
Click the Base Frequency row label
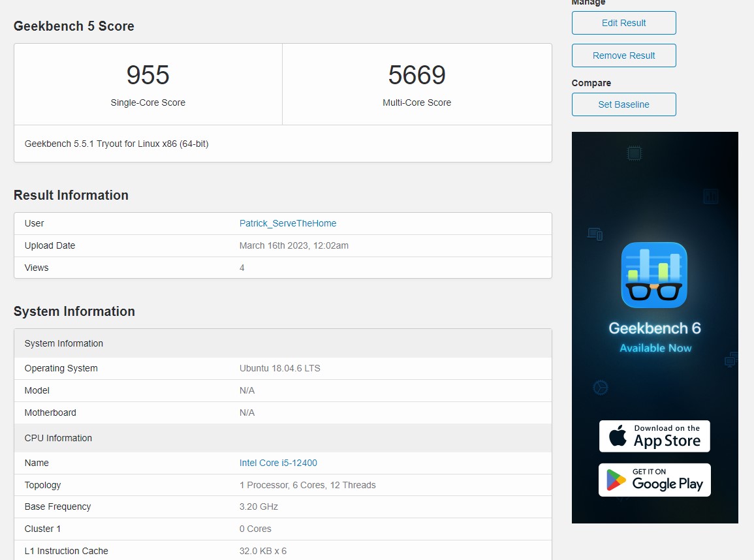[57, 507]
